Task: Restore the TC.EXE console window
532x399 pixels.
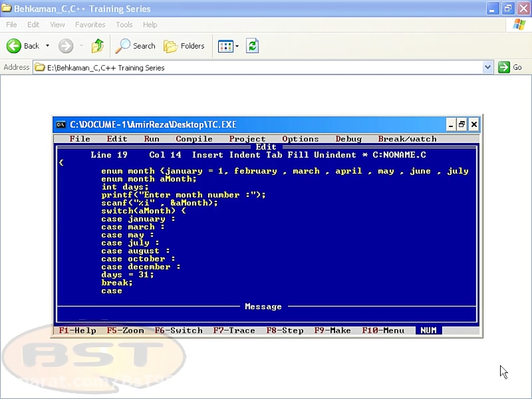Action: click(x=462, y=125)
